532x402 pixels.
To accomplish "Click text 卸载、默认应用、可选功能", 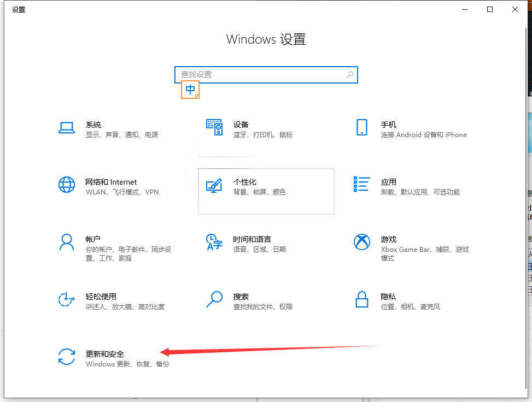I will (420, 192).
